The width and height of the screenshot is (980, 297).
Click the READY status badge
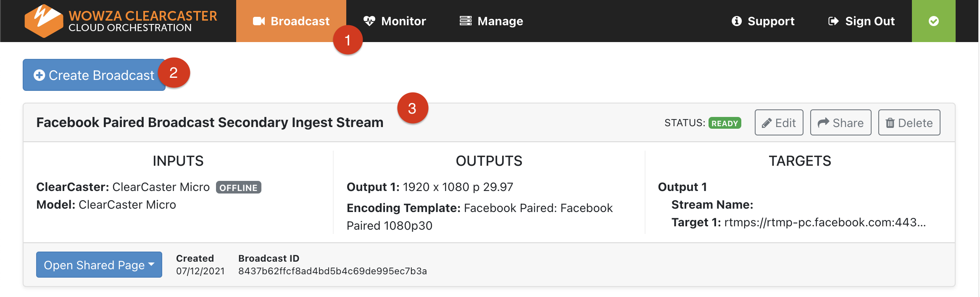(724, 123)
